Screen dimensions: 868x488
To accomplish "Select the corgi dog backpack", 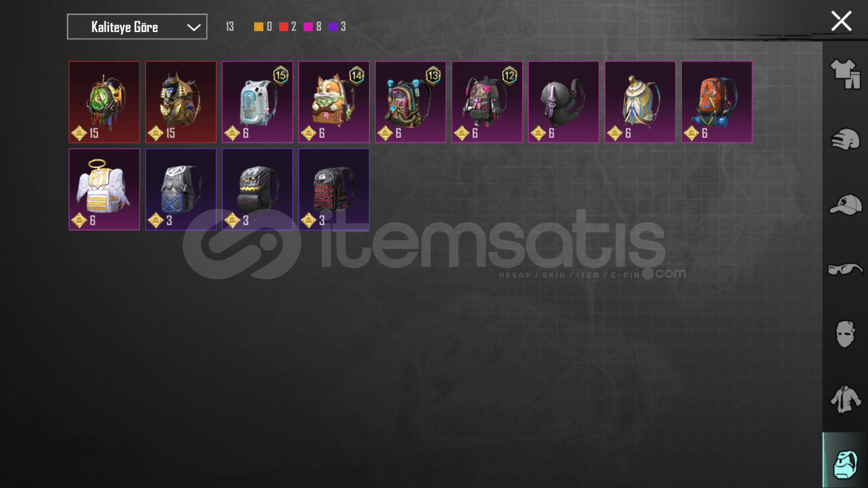I will click(334, 102).
